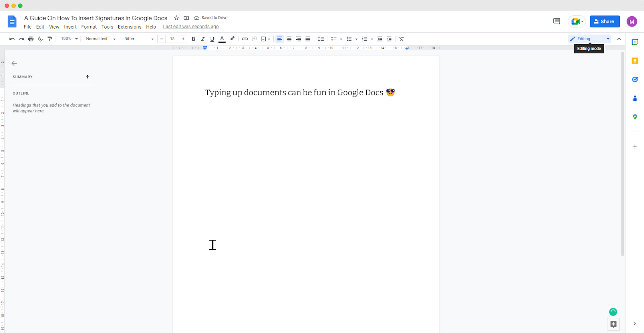Decrease the font size with minus
Image resolution: width=644 pixels, height=333 pixels.
[x=162, y=39]
